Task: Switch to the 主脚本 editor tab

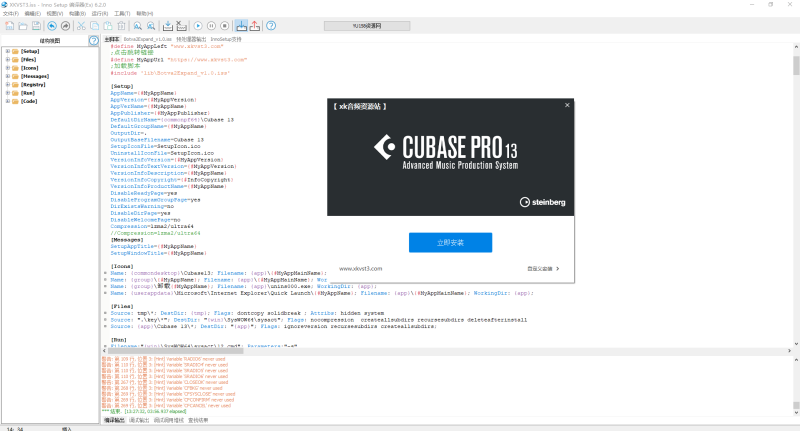Action: point(112,39)
